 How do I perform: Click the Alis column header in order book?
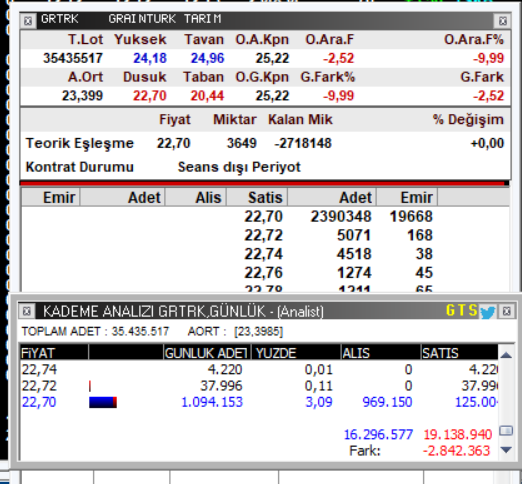[196, 197]
